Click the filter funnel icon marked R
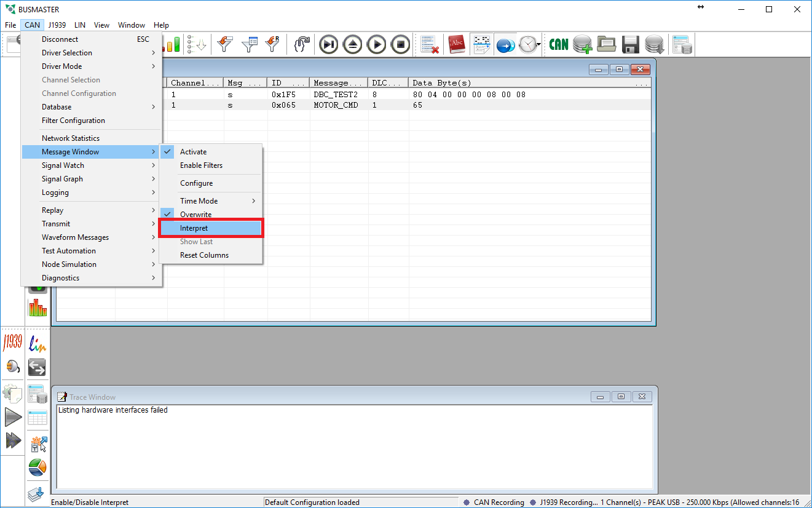The image size is (812, 508). pos(272,44)
